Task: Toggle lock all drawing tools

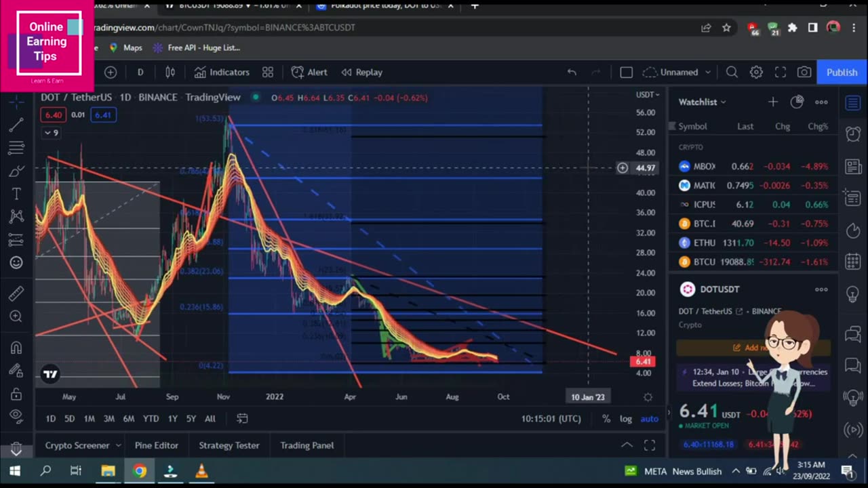Action: [16, 394]
